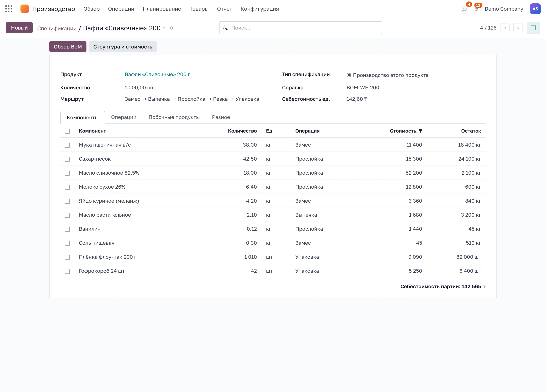Click quantity 1 010 of Плёнка флоу-пак
546x392 pixels.
(250, 257)
